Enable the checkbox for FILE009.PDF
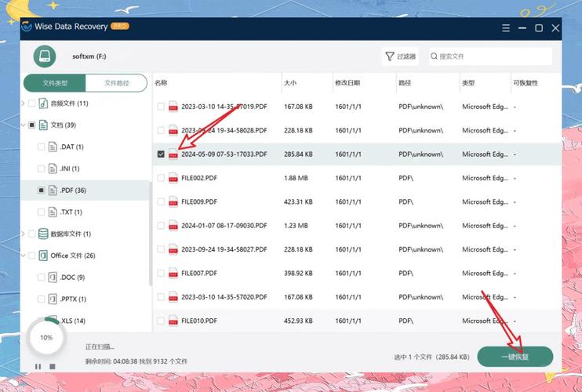This screenshot has height=392, width=582. [x=161, y=201]
